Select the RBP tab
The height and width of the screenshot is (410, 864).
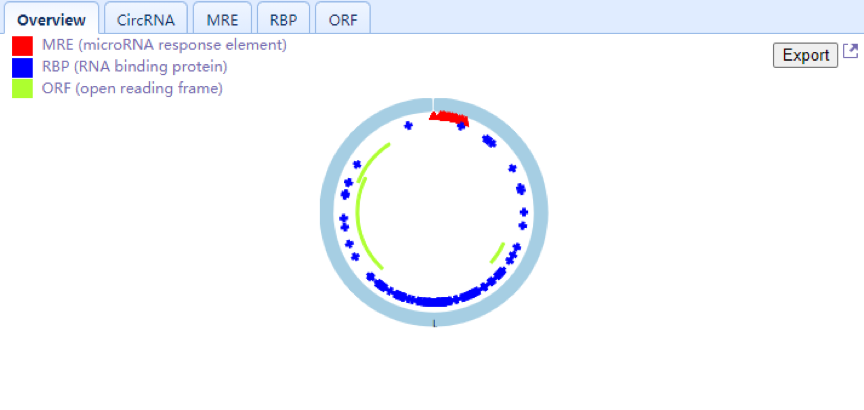pyautogui.click(x=283, y=19)
